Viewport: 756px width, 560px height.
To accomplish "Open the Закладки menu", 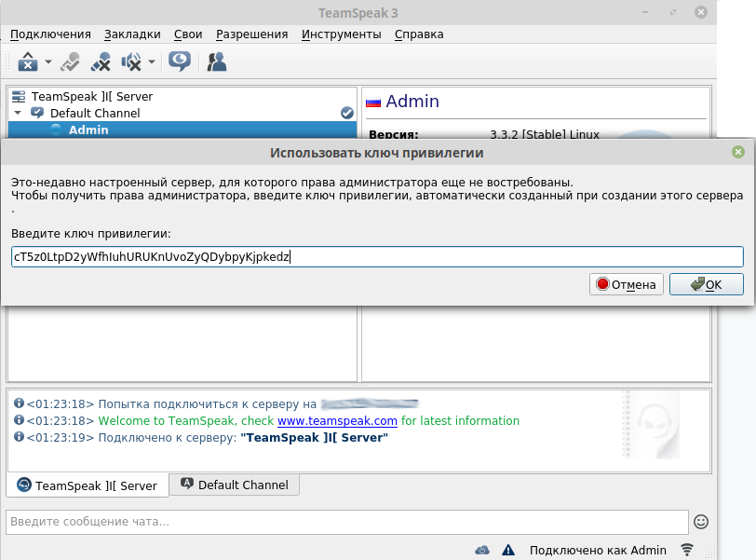I will [132, 34].
